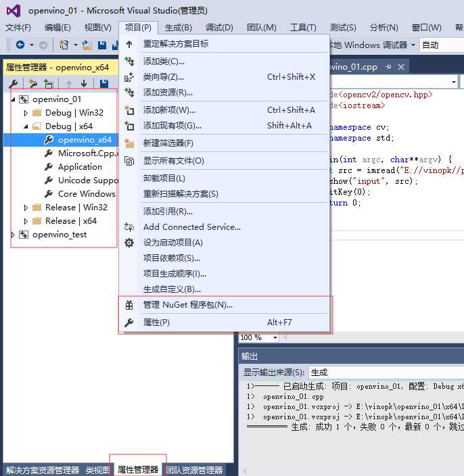Open the 100 % zoom dropdown
This screenshot has width=464, height=476.
(x=275, y=337)
